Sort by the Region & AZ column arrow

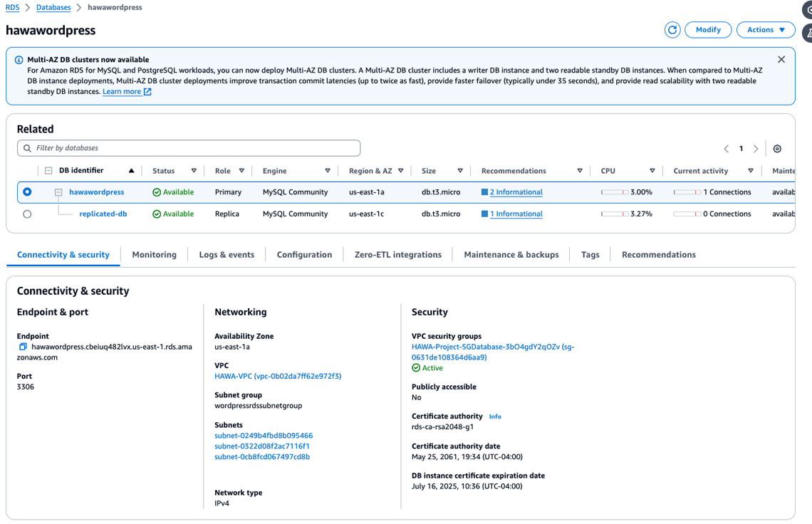(400, 171)
